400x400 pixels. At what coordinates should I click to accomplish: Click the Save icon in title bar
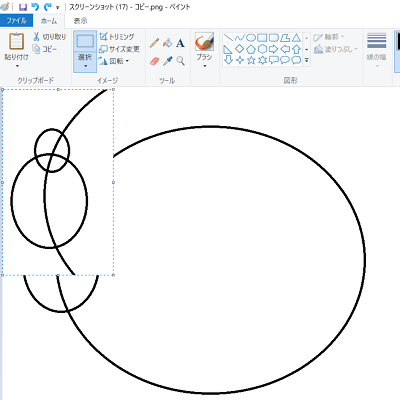[23, 7]
